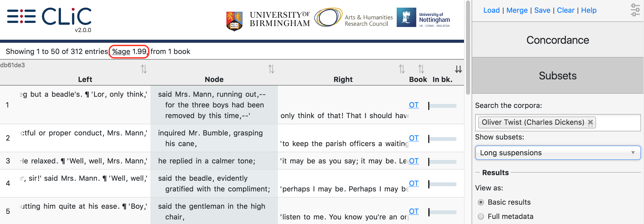This screenshot has height=224, width=644.
Task: Open the Subsets tab
Action: 558,76
